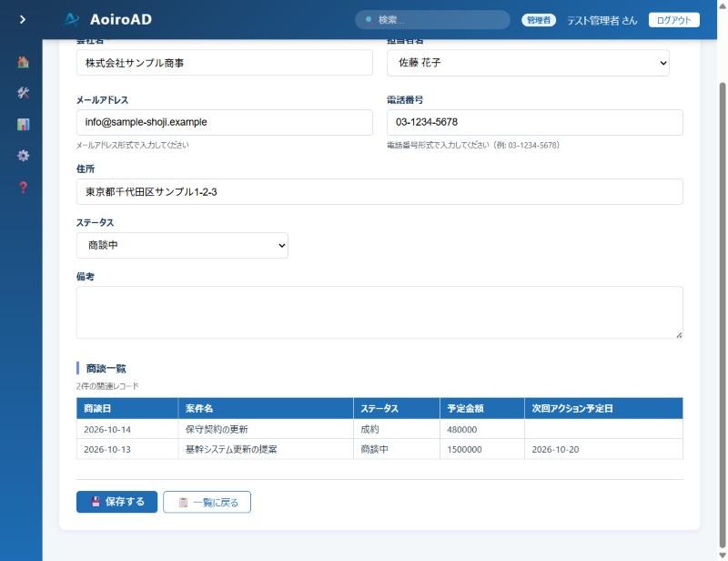The height and width of the screenshot is (561, 728).
Task: Click the 保存する save button
Action: (x=117, y=502)
